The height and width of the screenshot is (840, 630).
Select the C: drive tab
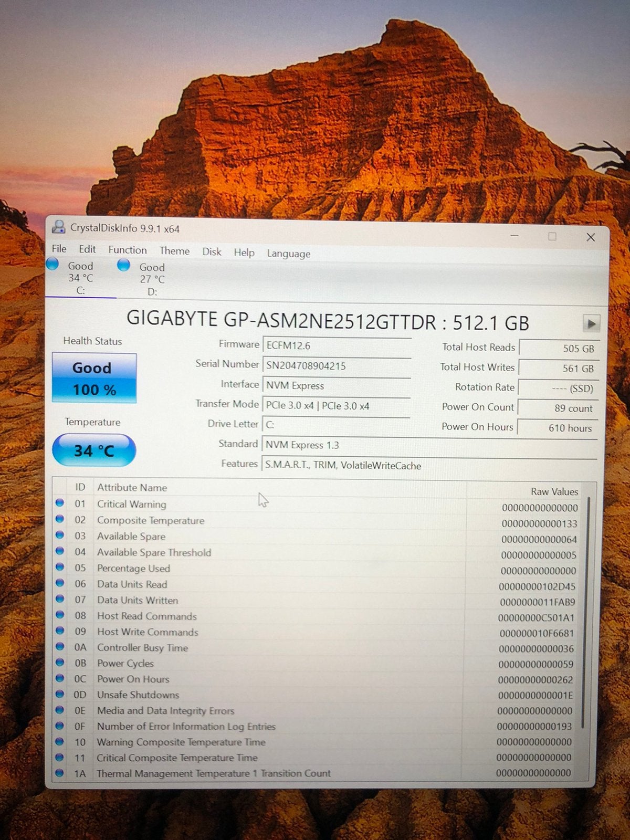[x=80, y=278]
